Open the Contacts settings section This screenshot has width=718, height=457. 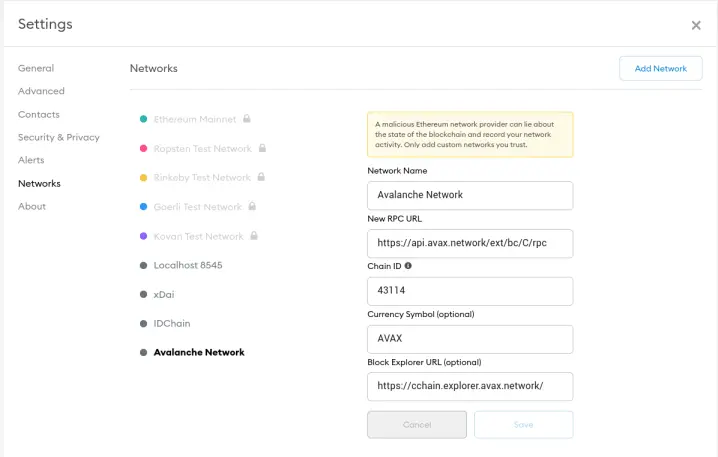(x=38, y=114)
